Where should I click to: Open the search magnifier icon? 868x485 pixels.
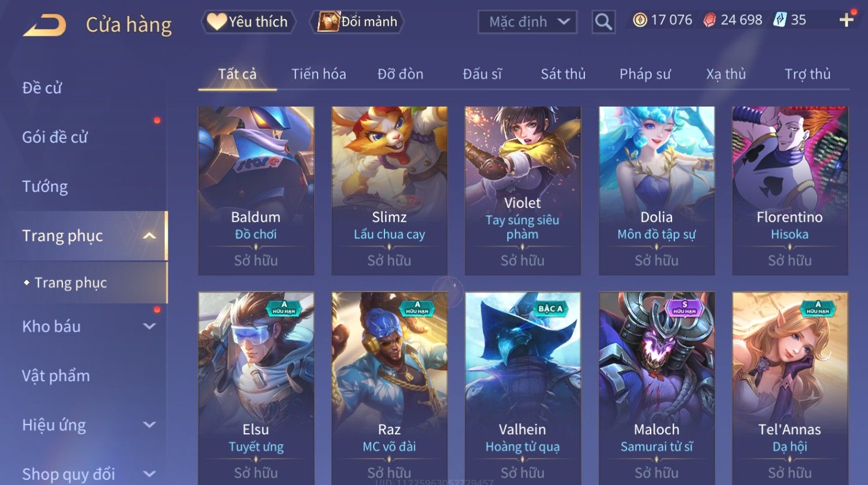(603, 22)
